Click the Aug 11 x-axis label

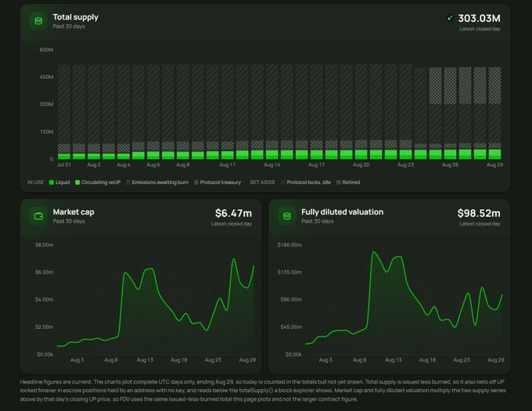(228, 164)
